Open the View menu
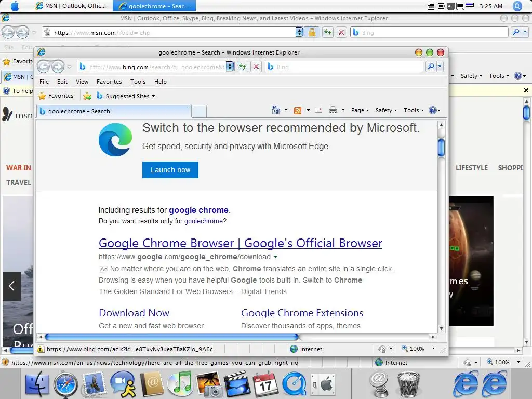 pos(82,82)
